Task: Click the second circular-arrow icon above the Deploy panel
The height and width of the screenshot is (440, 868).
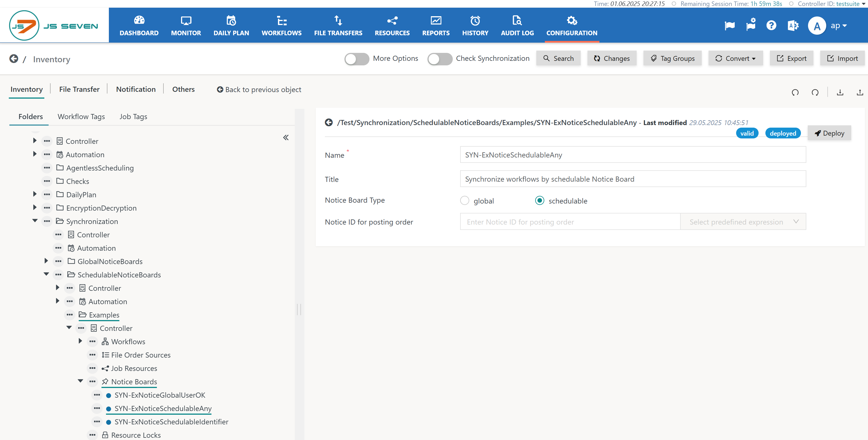Action: tap(815, 92)
